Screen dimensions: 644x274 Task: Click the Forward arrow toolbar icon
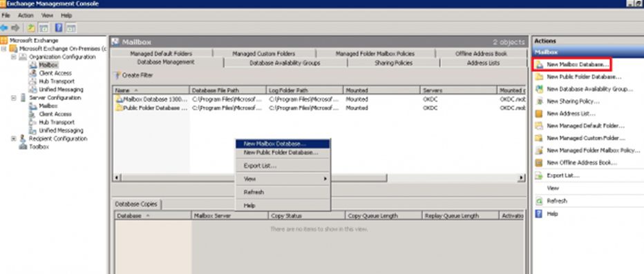pos(15,28)
